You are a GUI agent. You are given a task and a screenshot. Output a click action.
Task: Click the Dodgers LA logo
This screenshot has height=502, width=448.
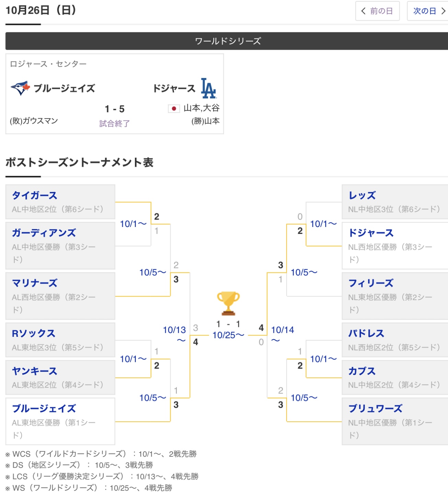(x=208, y=88)
